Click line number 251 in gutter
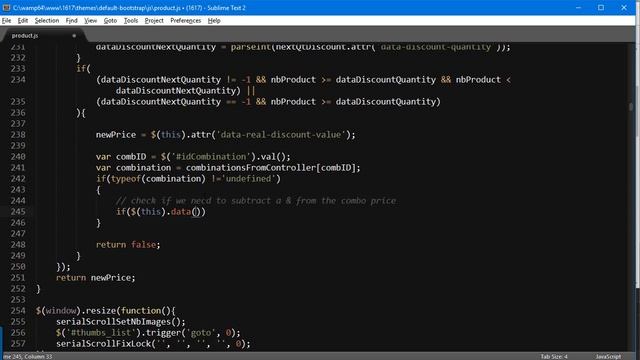The height and width of the screenshot is (360, 640). click(18, 278)
